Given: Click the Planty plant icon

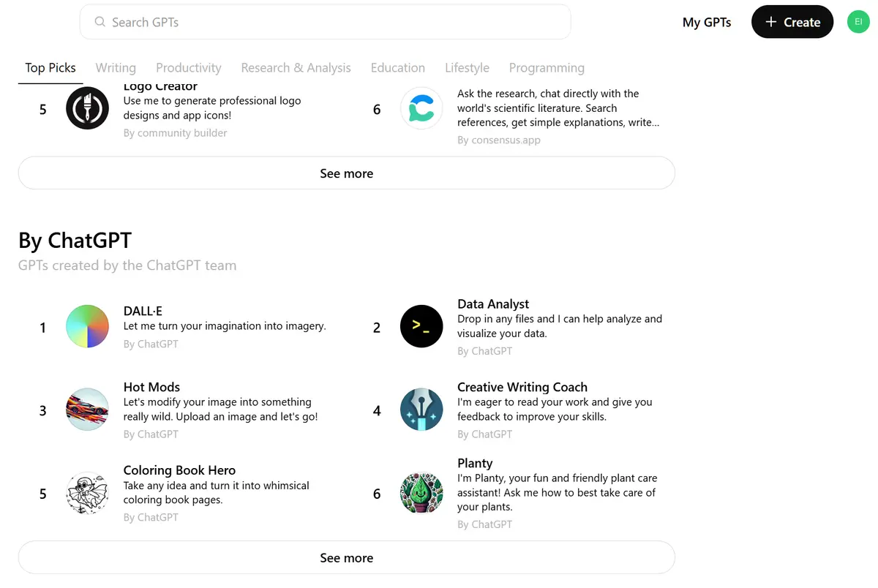Looking at the screenshot, I should click(x=421, y=494).
